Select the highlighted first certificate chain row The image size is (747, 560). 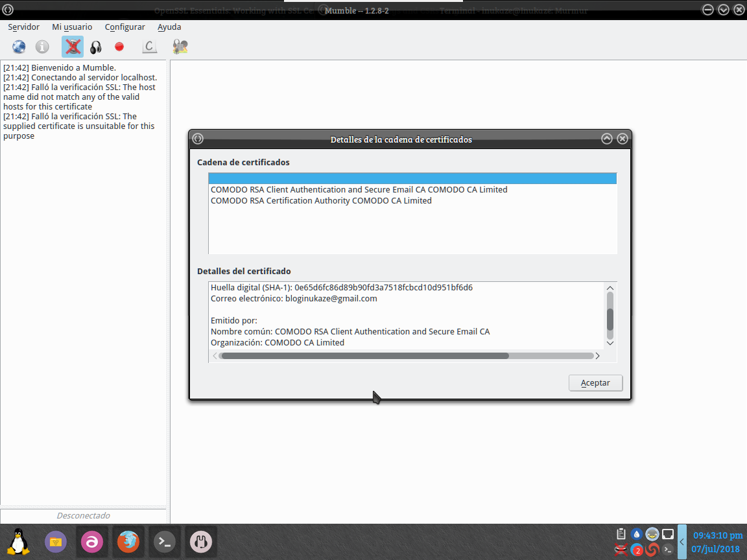point(412,179)
